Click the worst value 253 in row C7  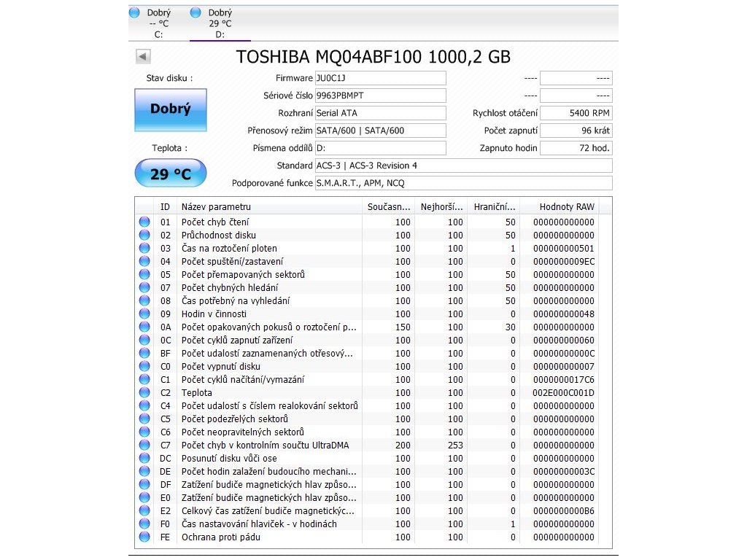pos(455,446)
